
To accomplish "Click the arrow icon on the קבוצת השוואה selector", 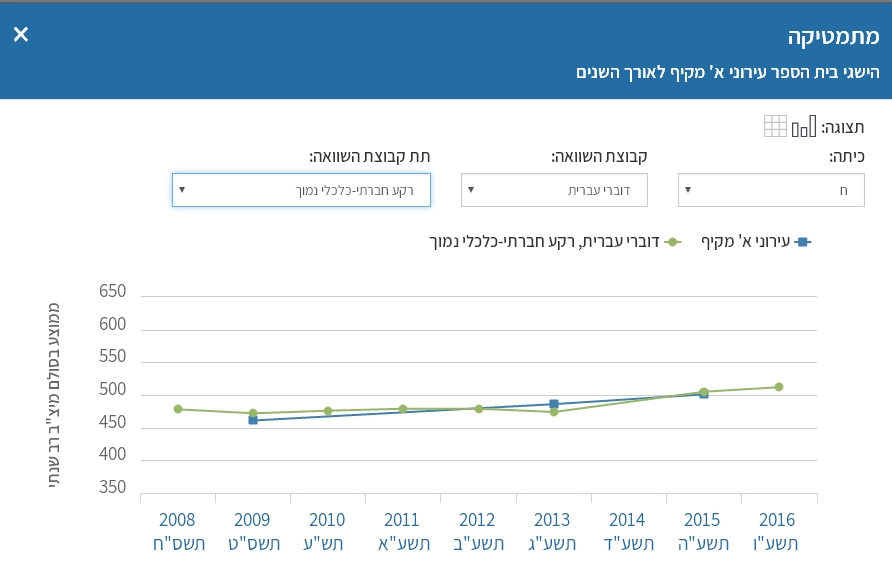I will [470, 190].
